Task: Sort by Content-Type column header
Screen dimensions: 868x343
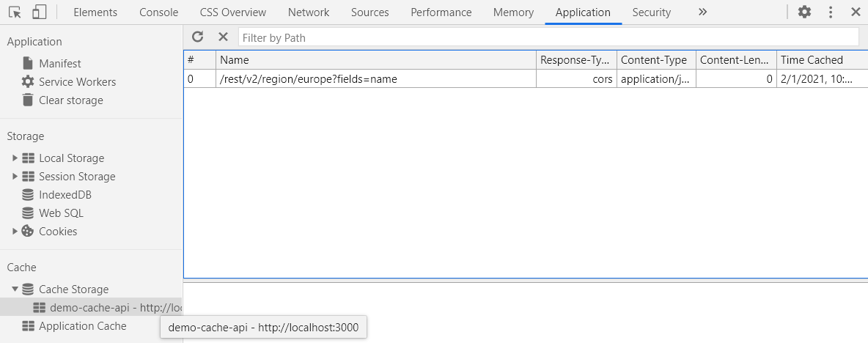Action: pyautogui.click(x=656, y=60)
